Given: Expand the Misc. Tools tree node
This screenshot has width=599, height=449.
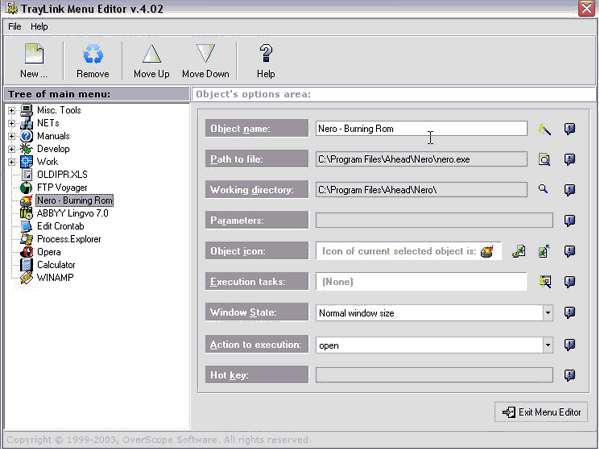Looking at the screenshot, I should click(11, 111).
